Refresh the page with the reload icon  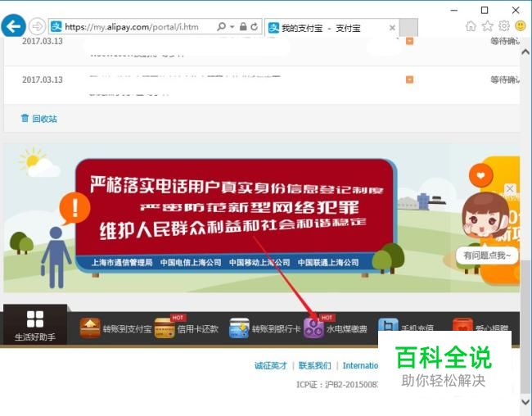coord(254,26)
